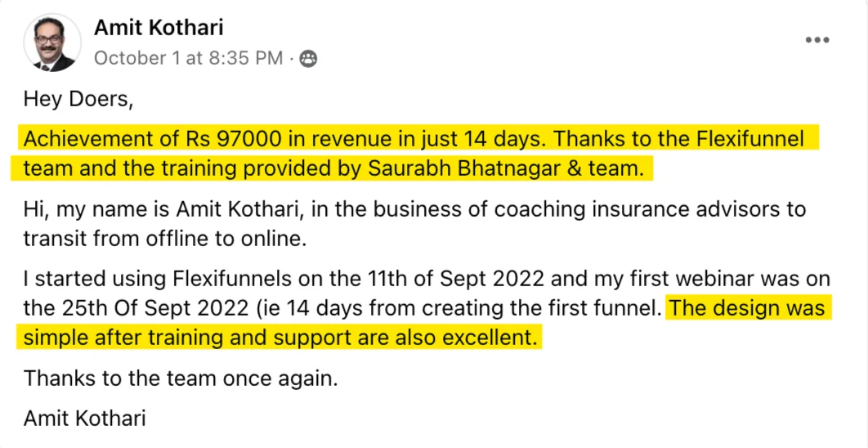Image resolution: width=868 pixels, height=448 pixels.
Task: Click the Amit Kothari signature at bottom
Action: coord(85,419)
